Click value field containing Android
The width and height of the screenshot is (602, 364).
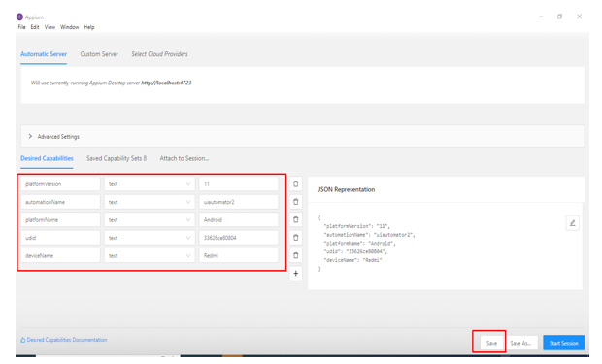[239, 220]
